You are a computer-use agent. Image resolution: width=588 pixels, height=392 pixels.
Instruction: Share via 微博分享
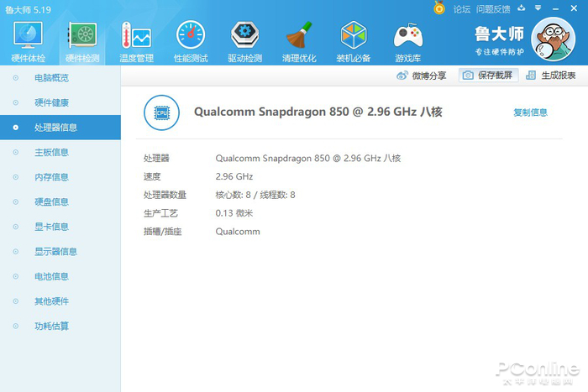[x=422, y=76]
